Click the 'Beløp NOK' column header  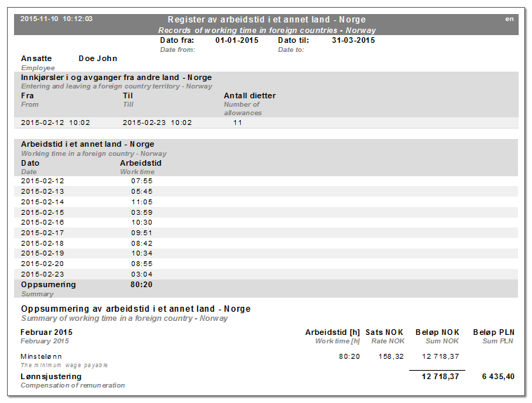tap(437, 332)
